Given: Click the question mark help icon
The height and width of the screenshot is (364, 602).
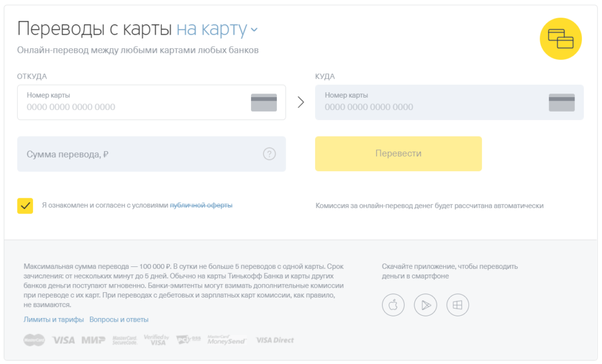Looking at the screenshot, I should tap(269, 154).
